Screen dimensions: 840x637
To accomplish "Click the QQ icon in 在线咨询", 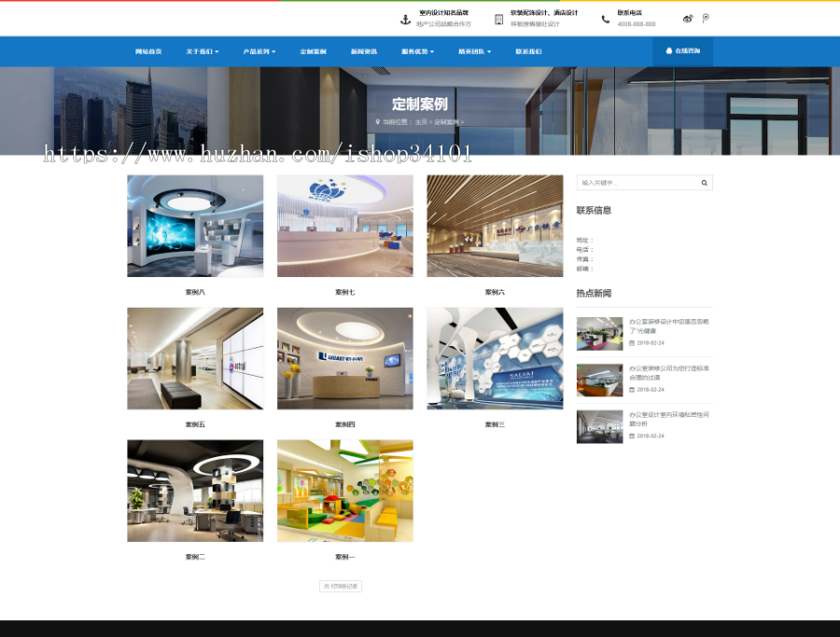I will coord(668,51).
